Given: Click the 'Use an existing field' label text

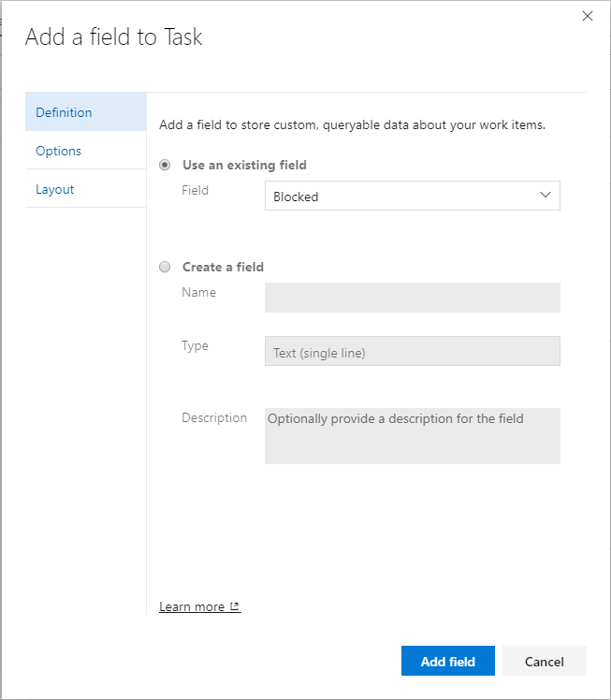Looking at the screenshot, I should click(x=244, y=165).
